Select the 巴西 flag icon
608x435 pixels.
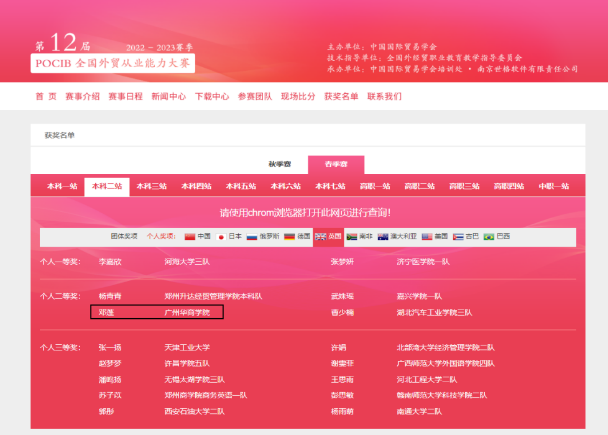point(489,236)
